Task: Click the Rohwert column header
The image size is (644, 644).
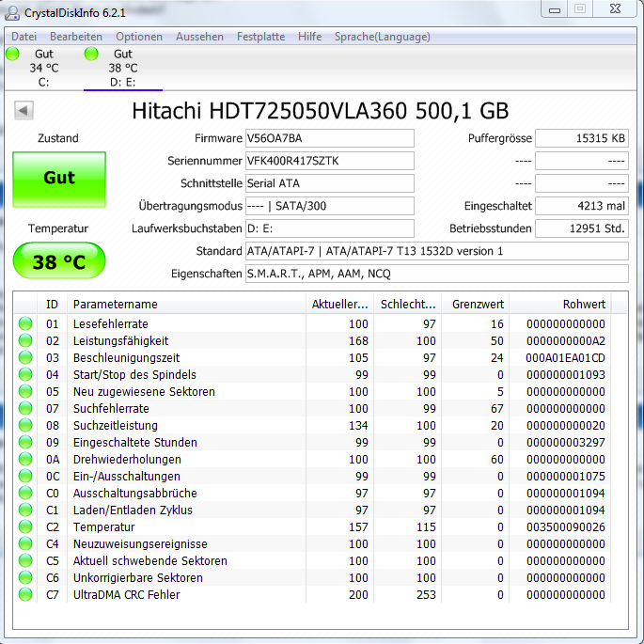Action: [560, 304]
